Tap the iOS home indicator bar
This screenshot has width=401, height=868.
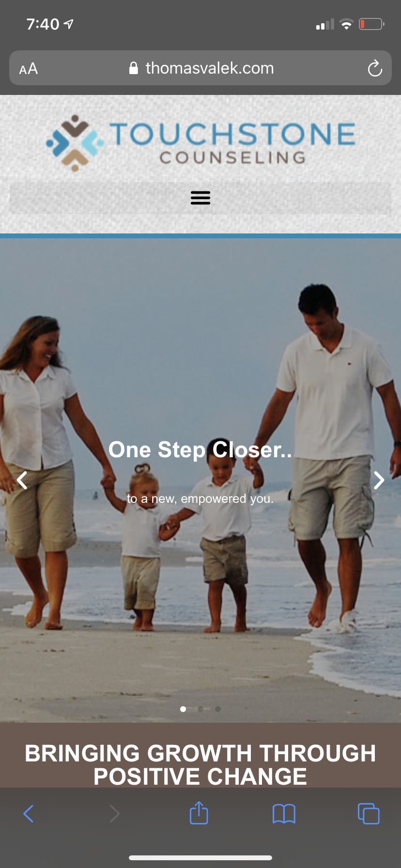point(200,858)
